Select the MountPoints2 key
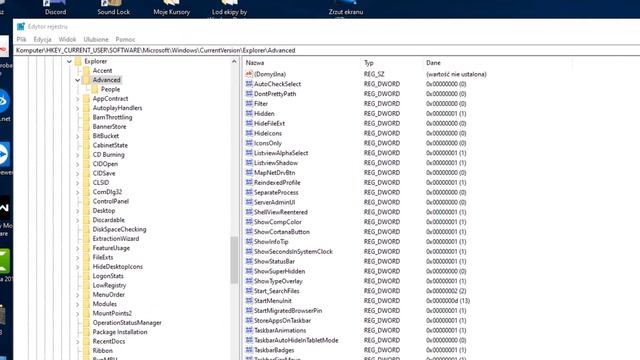This screenshot has height=360, width=640. (112, 313)
